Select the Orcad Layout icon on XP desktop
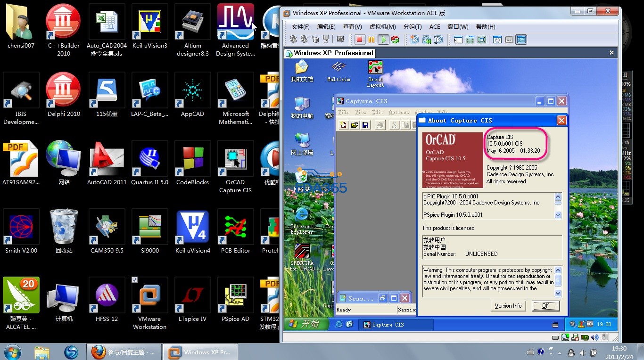Viewport: 644px width, 360px height. pos(376,74)
